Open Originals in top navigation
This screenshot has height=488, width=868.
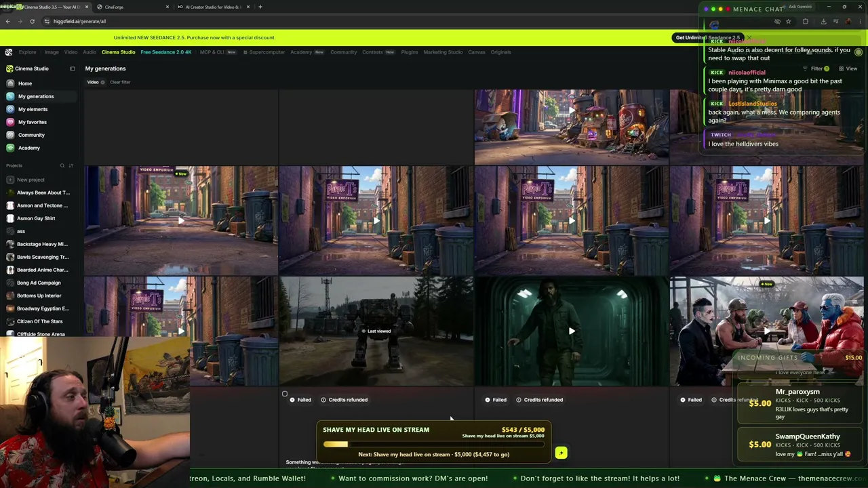pos(501,52)
